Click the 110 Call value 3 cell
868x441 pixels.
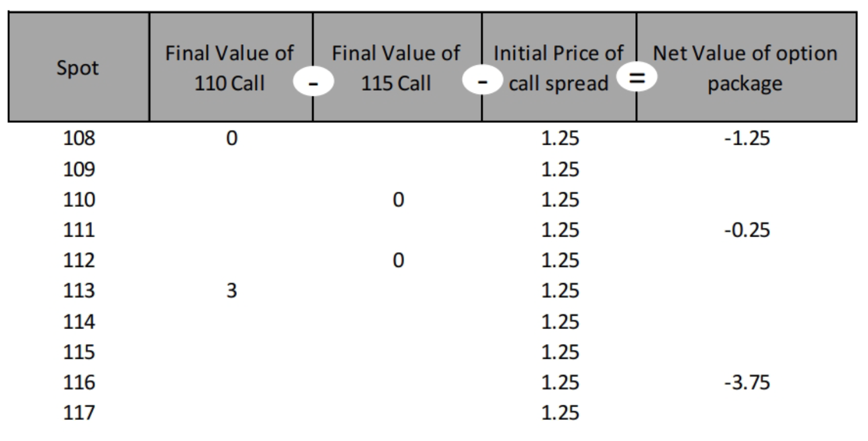click(x=230, y=292)
